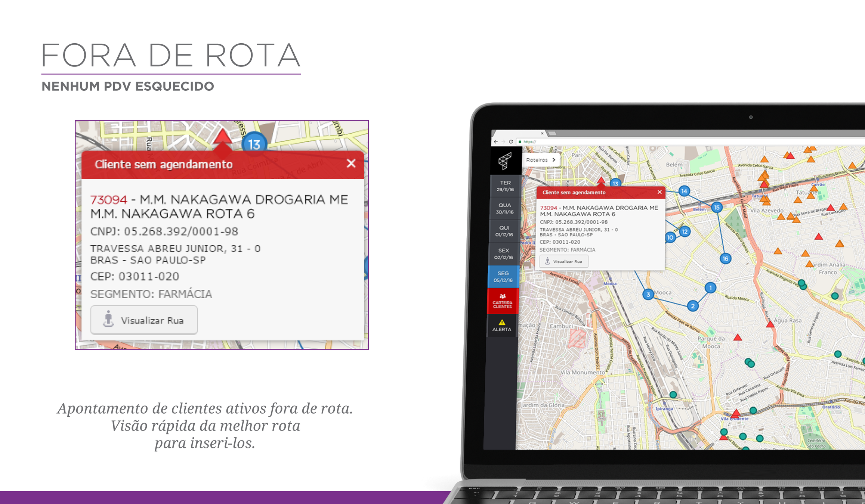Reload the page with the refresh icon
Viewport: 865px width, 504px height.
[x=511, y=142]
